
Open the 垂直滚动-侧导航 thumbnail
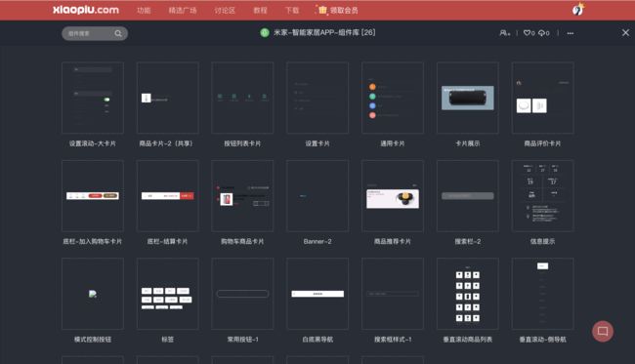(542, 294)
